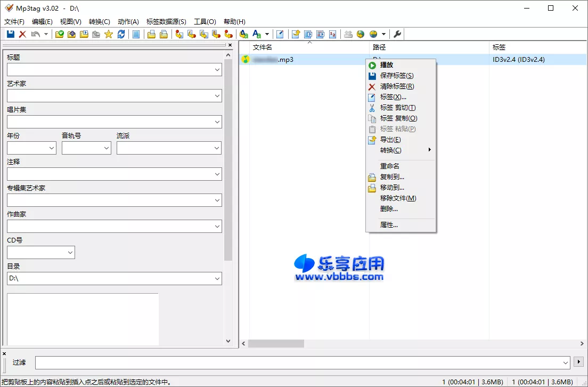Open the 艺术家 dropdown list

tap(217, 96)
